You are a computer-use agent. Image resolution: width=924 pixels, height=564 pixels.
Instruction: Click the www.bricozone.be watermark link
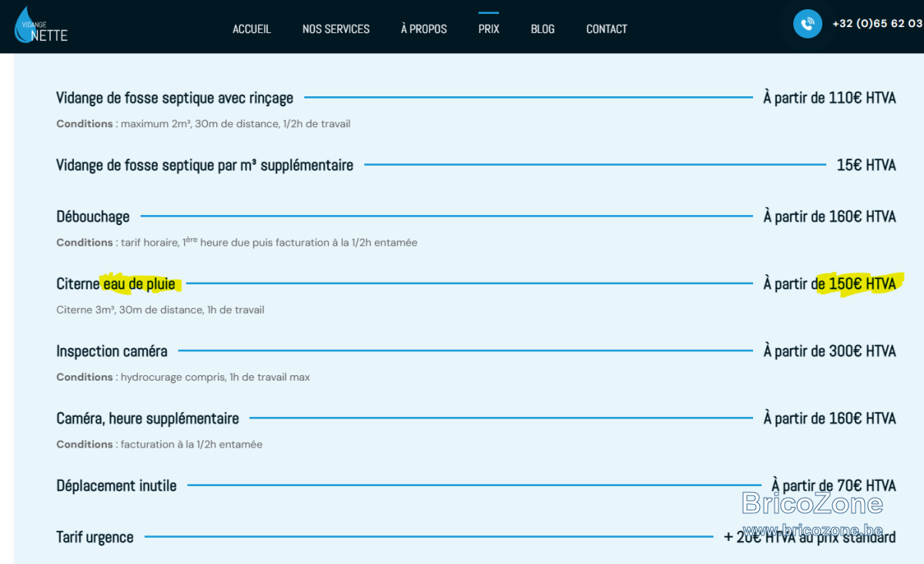(x=812, y=529)
